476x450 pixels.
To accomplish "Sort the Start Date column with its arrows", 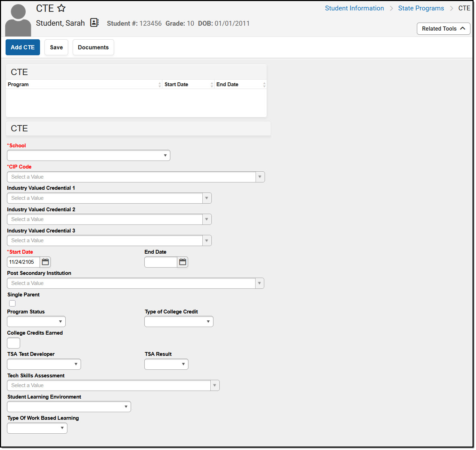I will 212,84.
